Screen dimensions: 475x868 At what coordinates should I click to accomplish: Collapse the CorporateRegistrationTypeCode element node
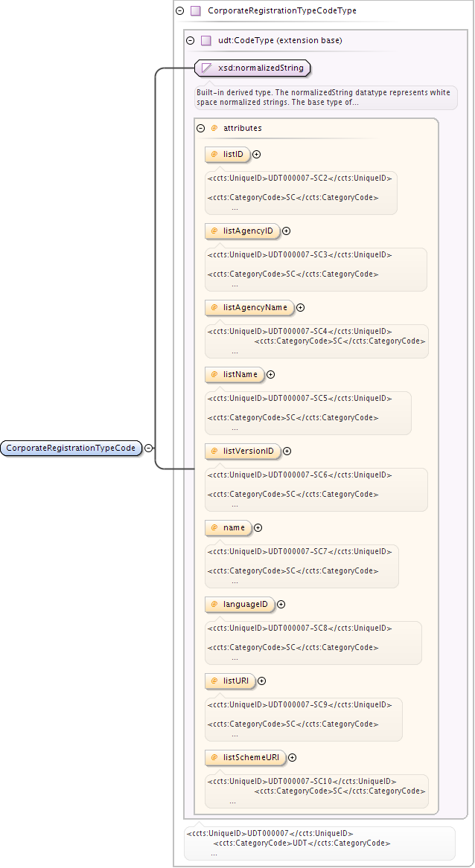149,448
